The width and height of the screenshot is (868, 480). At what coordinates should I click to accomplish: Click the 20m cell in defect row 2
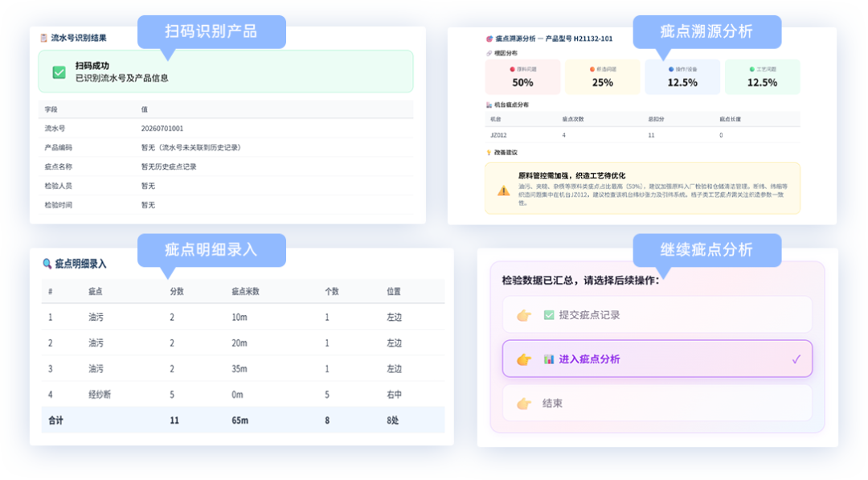(x=240, y=343)
